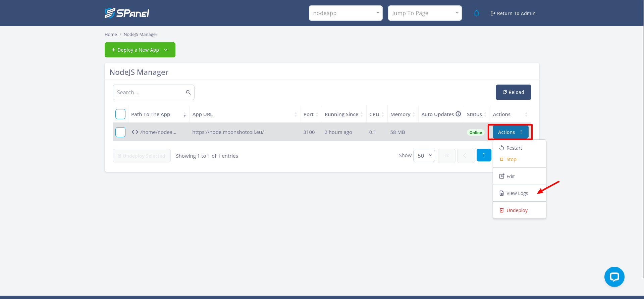Click the 3100 port value
The height and width of the screenshot is (299, 644).
(309, 132)
